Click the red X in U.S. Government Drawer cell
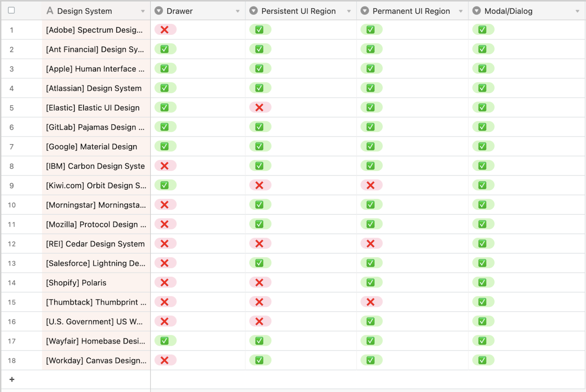The height and width of the screenshot is (392, 586). [x=165, y=321]
